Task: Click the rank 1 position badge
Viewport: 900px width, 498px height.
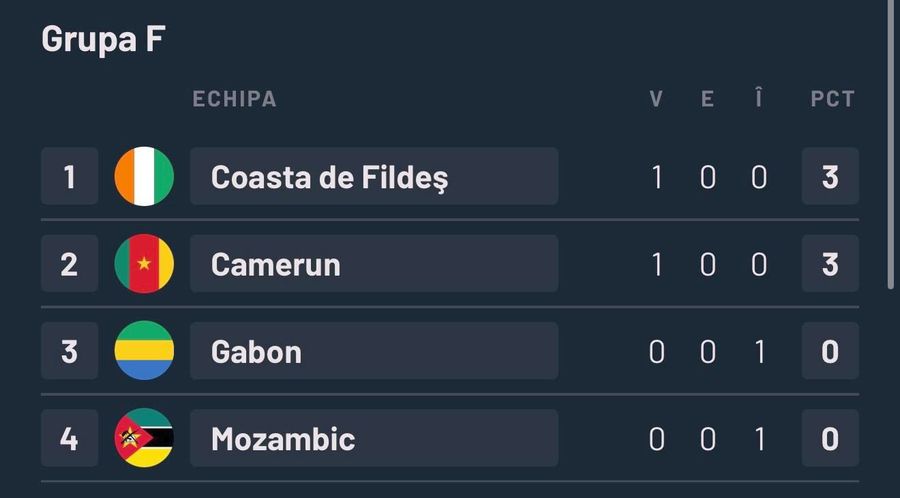Action: point(69,177)
